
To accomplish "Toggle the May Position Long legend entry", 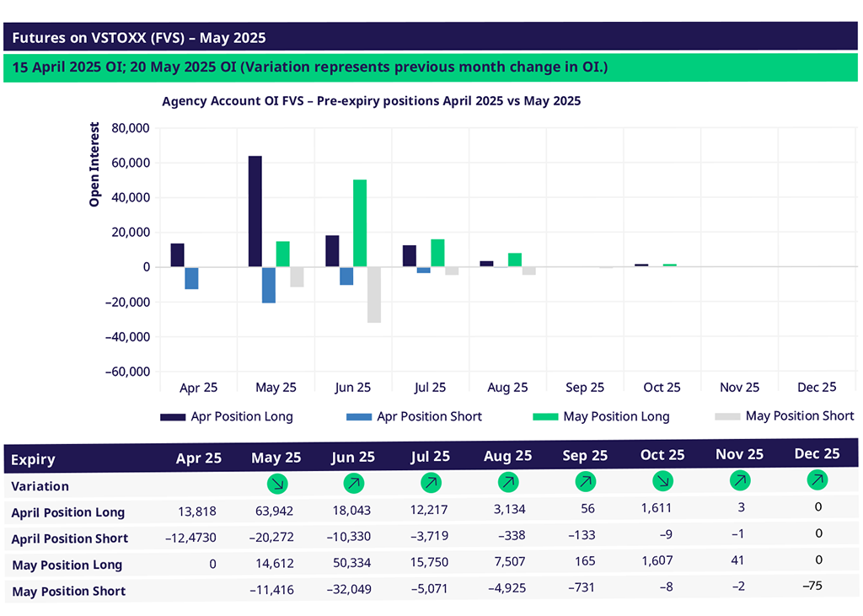I will (601, 416).
